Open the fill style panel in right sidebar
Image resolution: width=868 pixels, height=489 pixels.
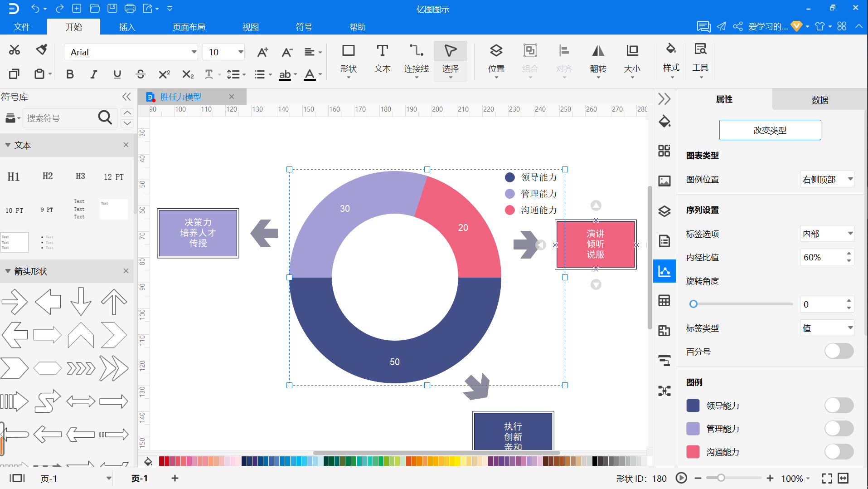click(x=664, y=121)
